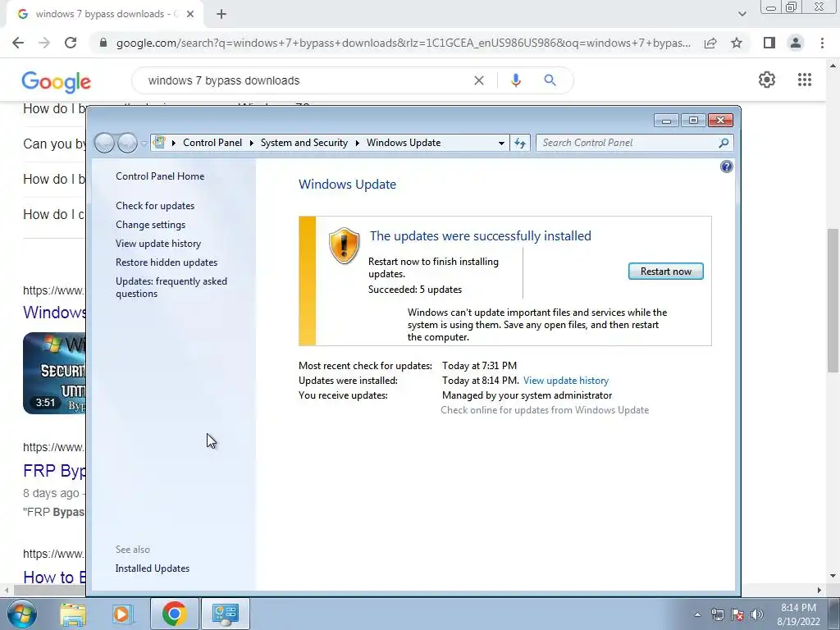Click the Control Panel back arrow button
The height and width of the screenshot is (630, 840).
[x=104, y=143]
